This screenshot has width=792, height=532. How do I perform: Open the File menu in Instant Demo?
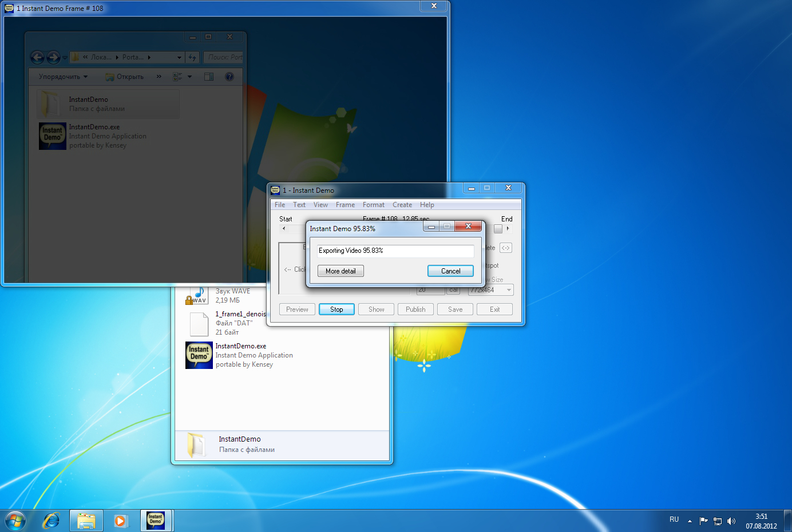tap(280, 205)
